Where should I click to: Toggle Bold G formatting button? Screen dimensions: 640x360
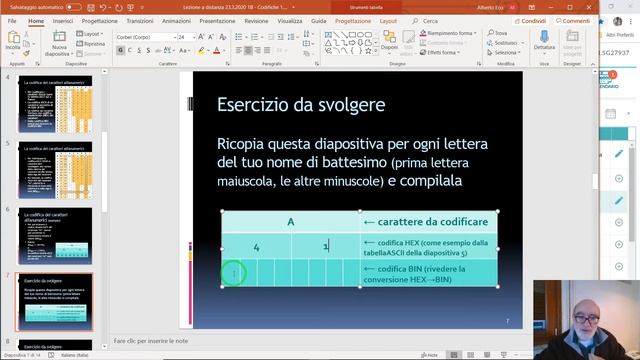pyautogui.click(x=120, y=51)
